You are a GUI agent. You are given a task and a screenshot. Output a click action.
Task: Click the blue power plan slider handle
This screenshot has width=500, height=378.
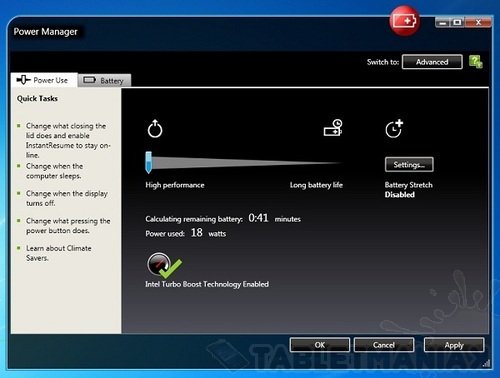coord(149,162)
